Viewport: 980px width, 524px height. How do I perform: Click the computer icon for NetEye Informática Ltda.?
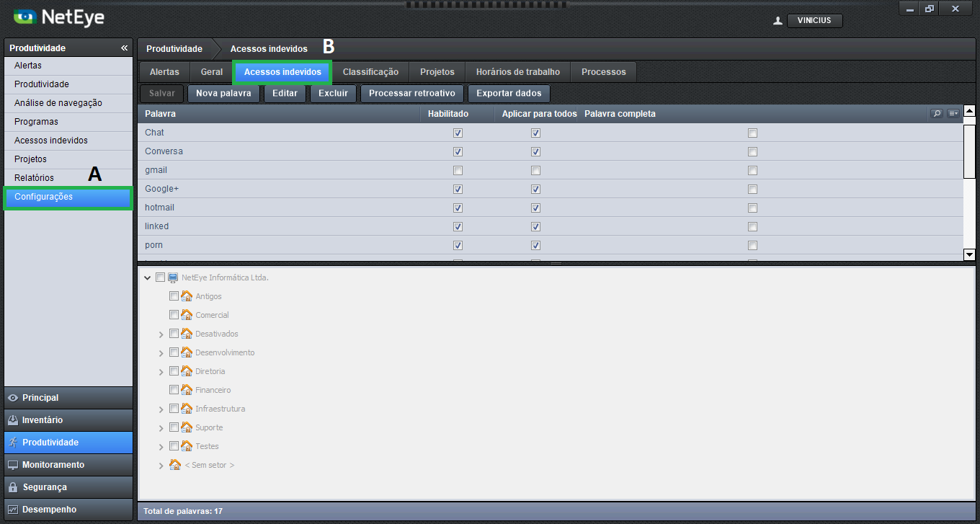173,277
